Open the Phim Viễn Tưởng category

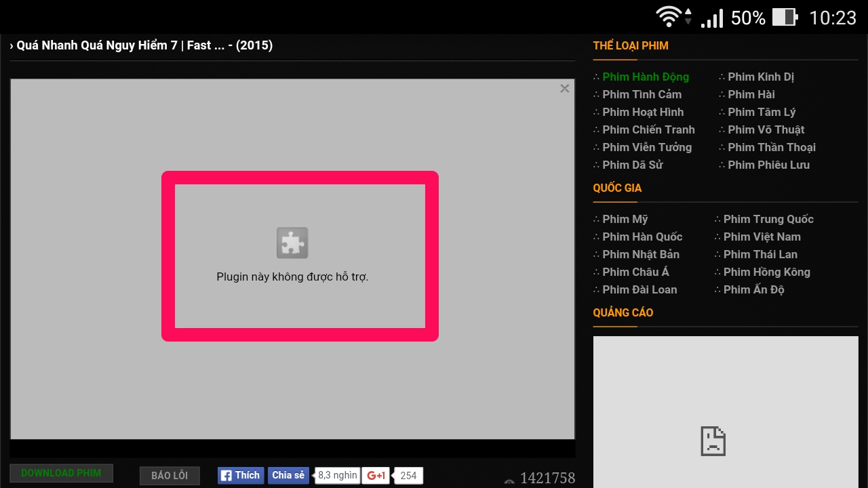coord(647,147)
